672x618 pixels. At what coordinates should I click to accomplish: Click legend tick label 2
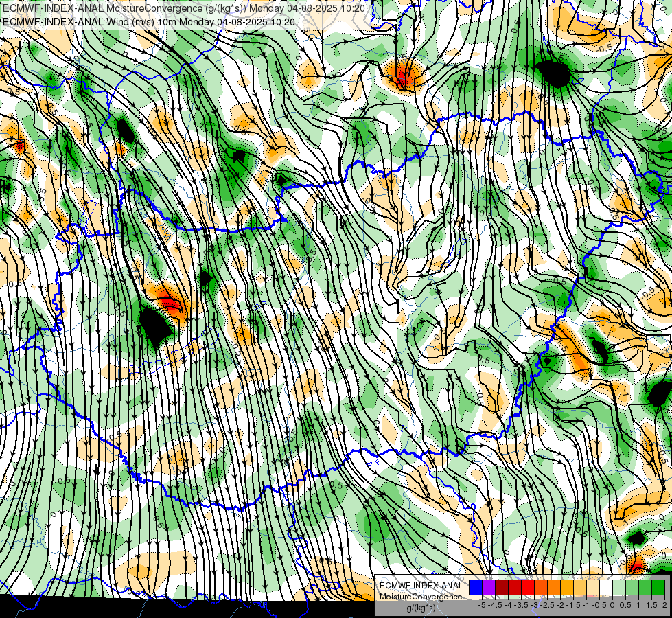[664, 605]
